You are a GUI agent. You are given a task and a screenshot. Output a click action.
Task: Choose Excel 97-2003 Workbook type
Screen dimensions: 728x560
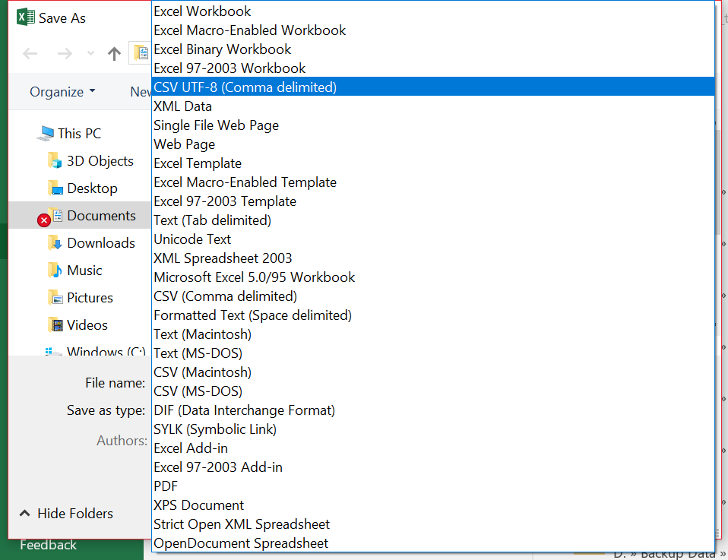[432, 68]
